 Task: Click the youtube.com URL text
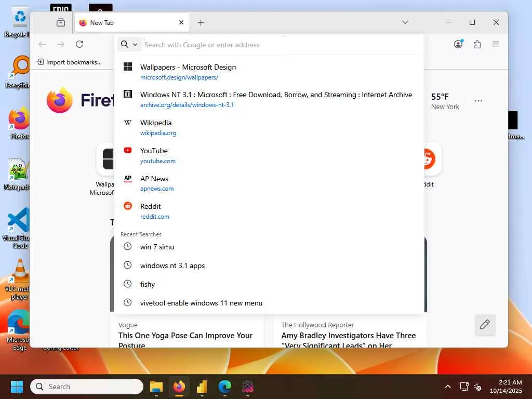tap(158, 161)
